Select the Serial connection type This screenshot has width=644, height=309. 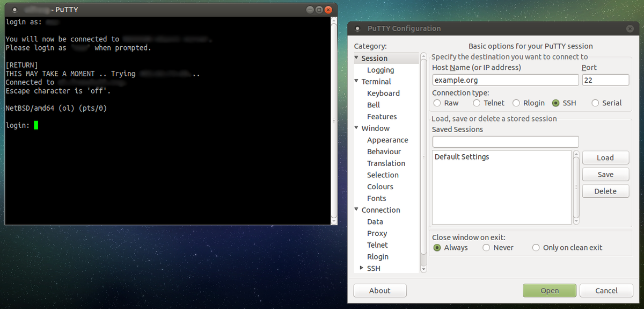click(595, 103)
